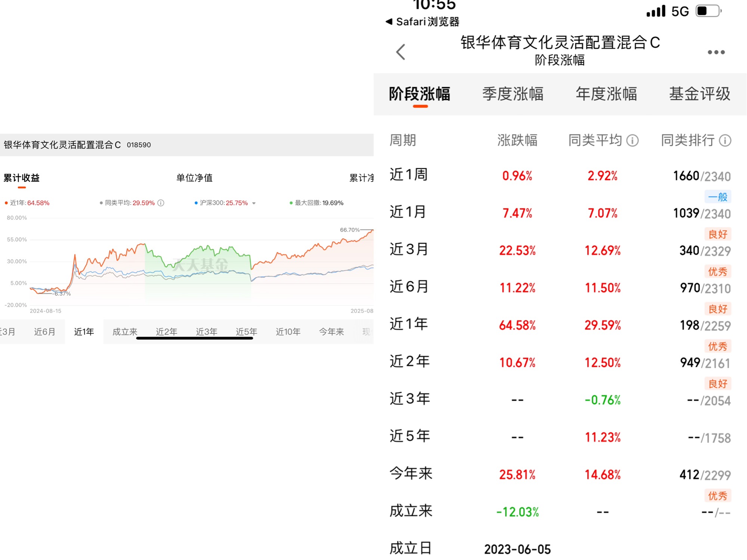747x560 pixels.
Task: Return to Safari browser via back link
Action: tap(422, 22)
